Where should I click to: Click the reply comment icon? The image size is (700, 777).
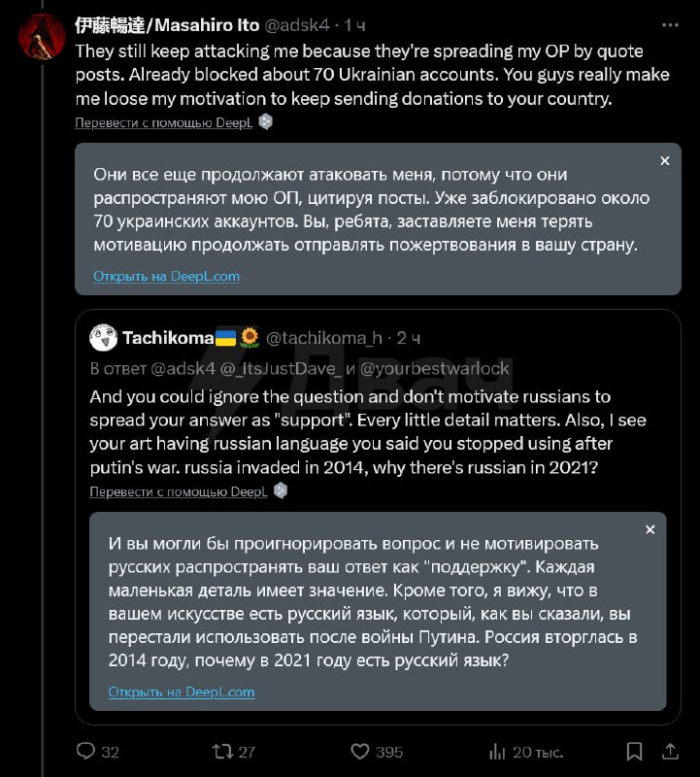point(85,751)
